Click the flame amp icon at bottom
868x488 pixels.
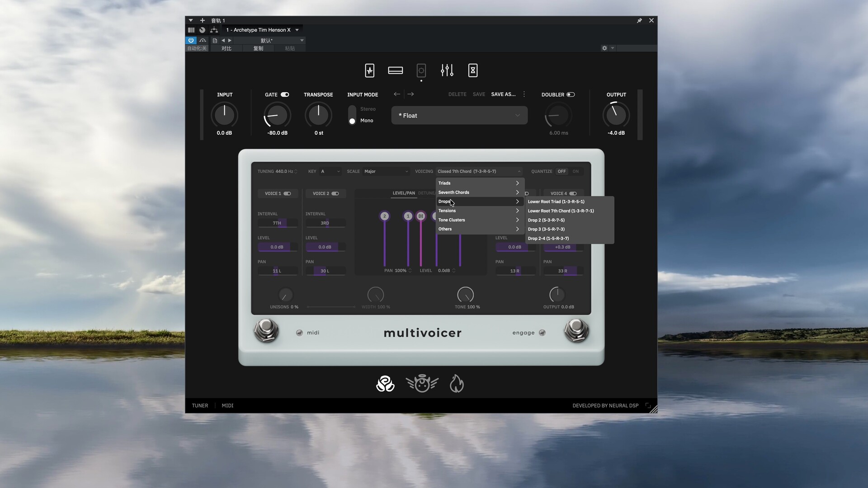(x=457, y=384)
